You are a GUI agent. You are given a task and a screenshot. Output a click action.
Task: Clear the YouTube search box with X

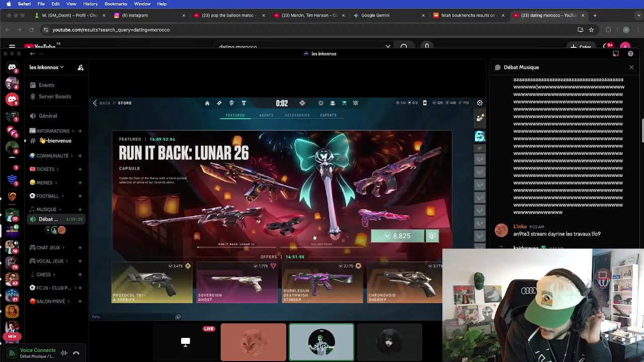388,47
